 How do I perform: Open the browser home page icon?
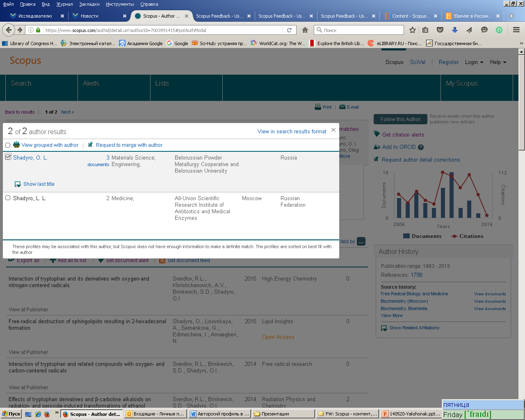point(305,30)
